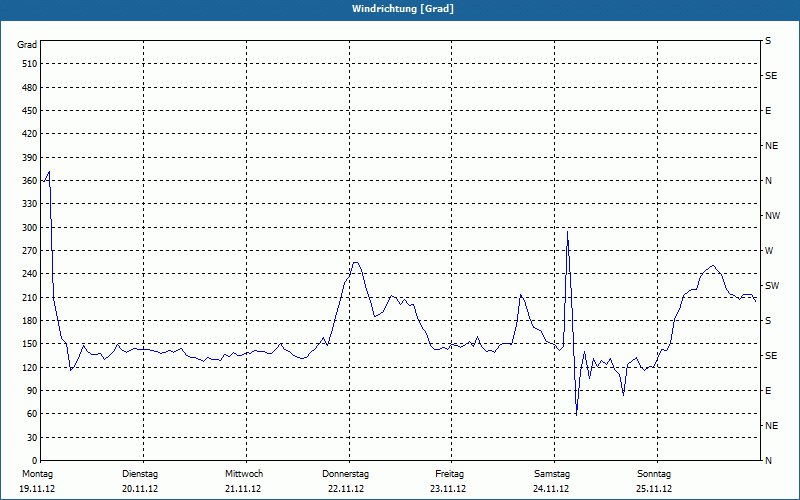Image resolution: width=800 pixels, height=500 pixels.
Task: Click the 60 left axis label
Action: pyautogui.click(x=32, y=413)
